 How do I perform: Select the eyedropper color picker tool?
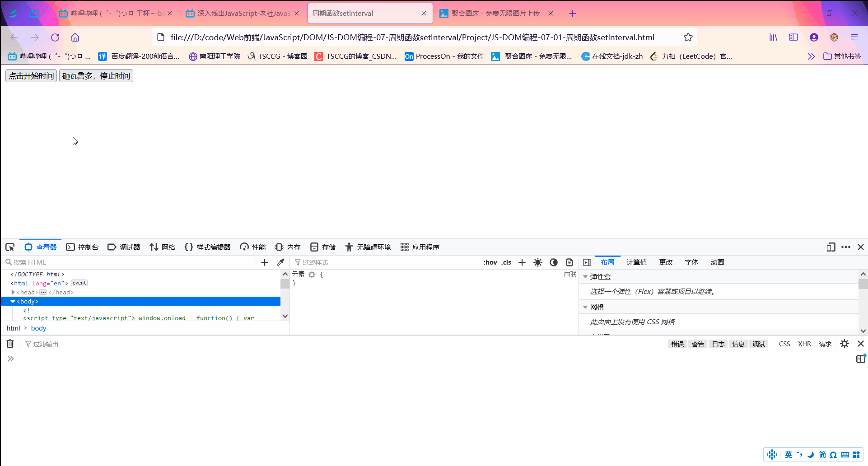[x=280, y=262]
